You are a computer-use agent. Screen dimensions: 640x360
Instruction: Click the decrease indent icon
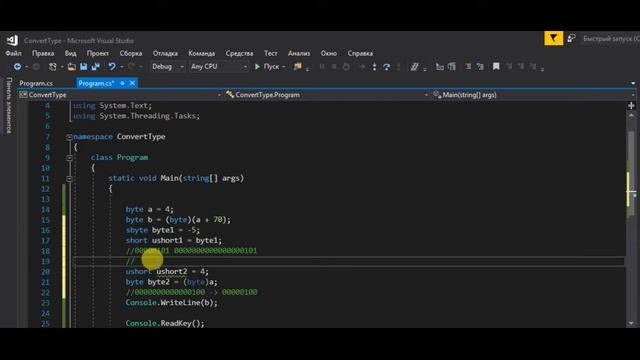point(440,67)
